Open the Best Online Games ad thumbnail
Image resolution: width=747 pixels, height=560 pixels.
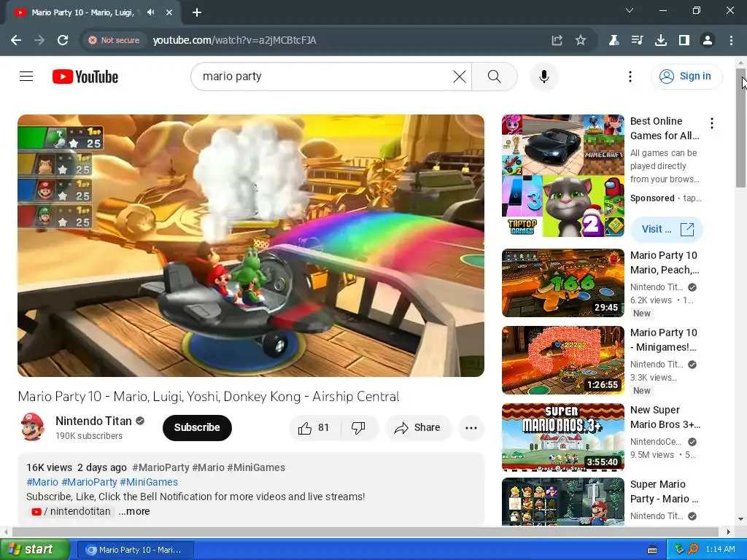tap(563, 176)
